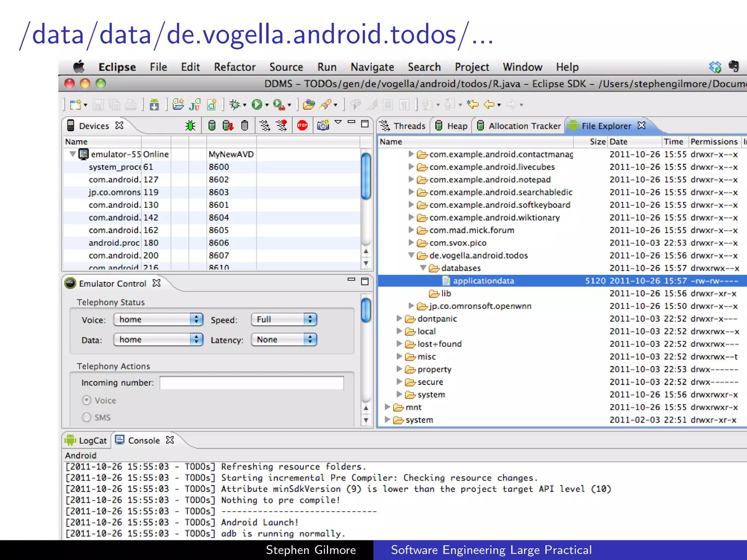
Task: Select the lib folder row
Action: click(x=562, y=293)
